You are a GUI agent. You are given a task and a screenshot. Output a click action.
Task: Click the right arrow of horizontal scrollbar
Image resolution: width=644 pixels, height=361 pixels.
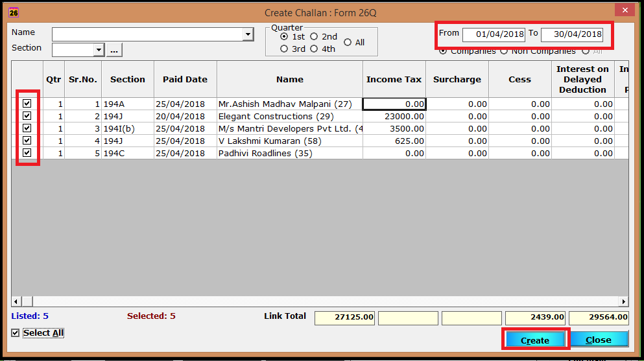coord(623,301)
